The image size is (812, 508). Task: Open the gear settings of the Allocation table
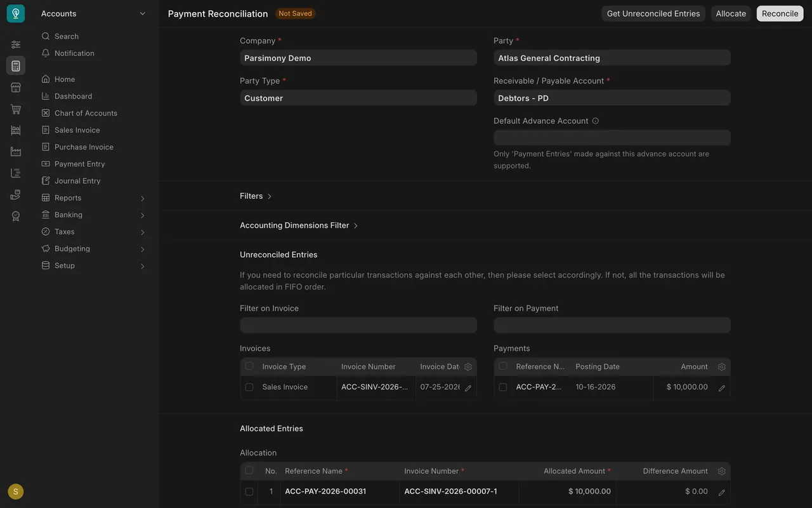point(721,471)
